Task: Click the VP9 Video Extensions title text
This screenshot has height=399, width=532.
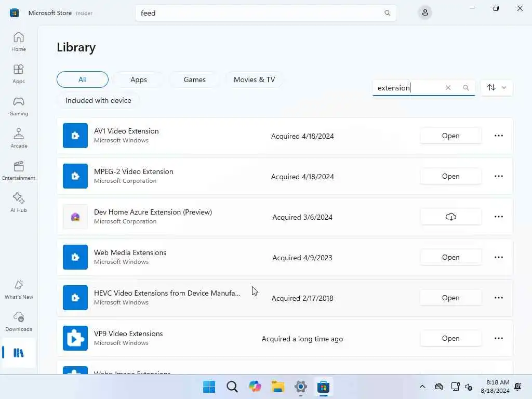Action: tap(128, 334)
